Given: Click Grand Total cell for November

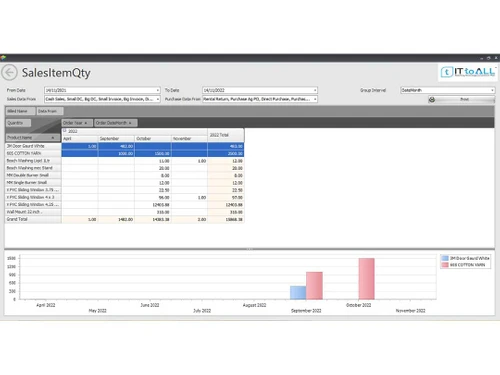Looking at the screenshot, I should [x=189, y=220].
